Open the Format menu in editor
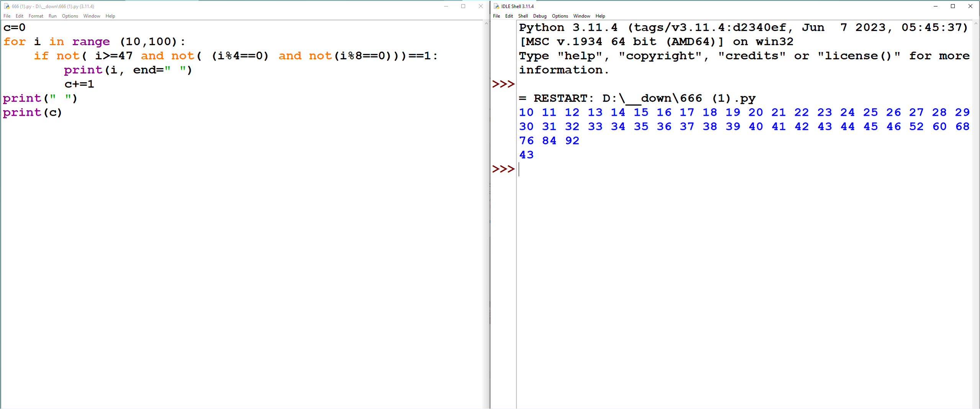The height and width of the screenshot is (409, 980). pos(36,16)
